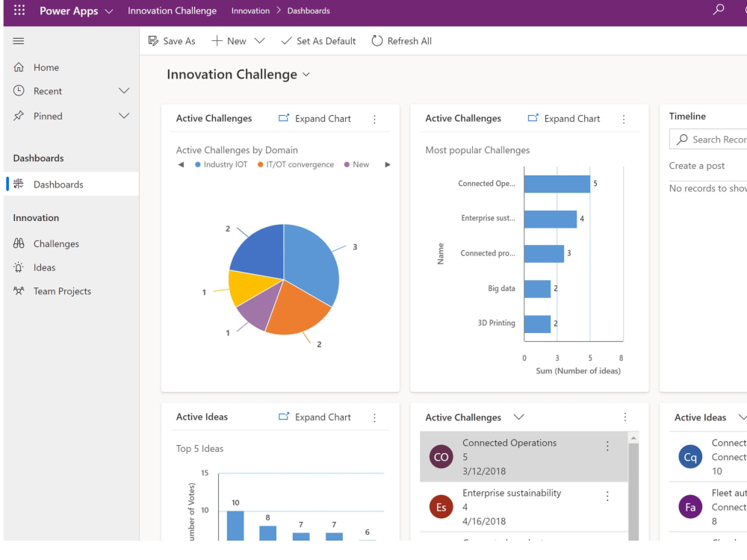The width and height of the screenshot is (747, 560).
Task: Toggle Industry IOT legend series
Action: tap(221, 164)
